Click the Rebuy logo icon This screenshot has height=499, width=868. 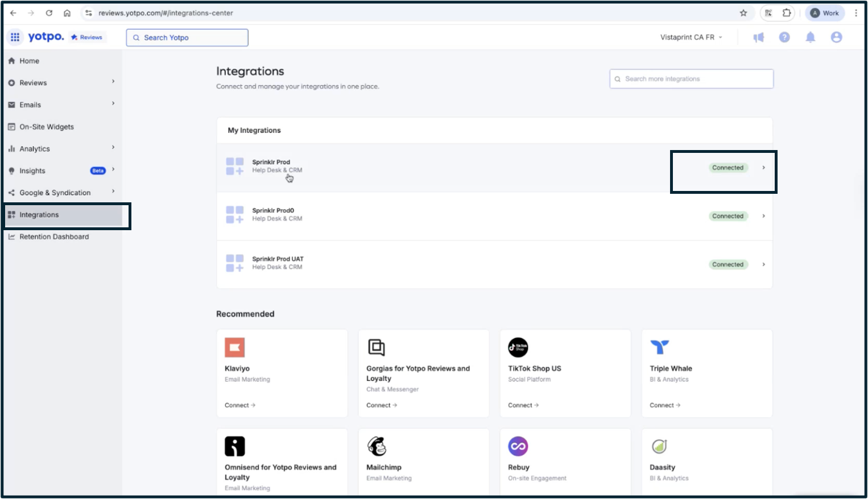(x=518, y=446)
